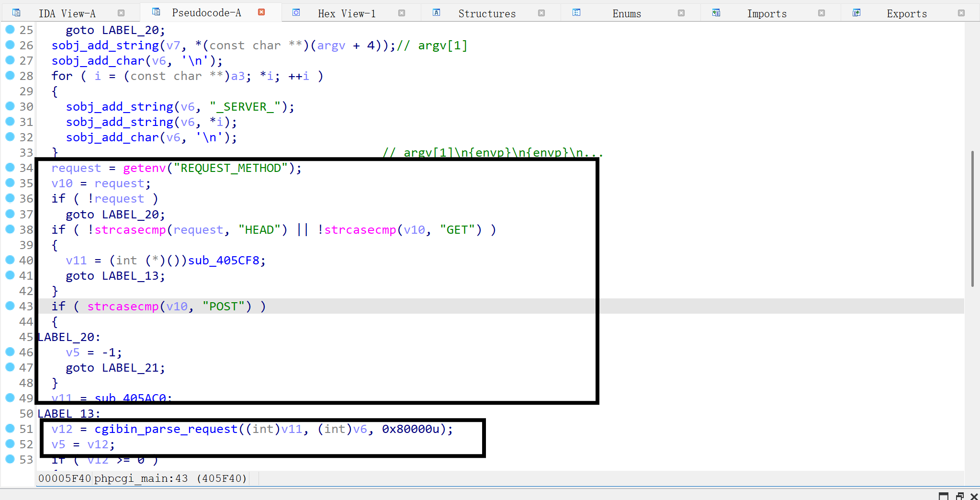This screenshot has height=500, width=980.
Task: Close the Exports tab
Action: (x=961, y=13)
